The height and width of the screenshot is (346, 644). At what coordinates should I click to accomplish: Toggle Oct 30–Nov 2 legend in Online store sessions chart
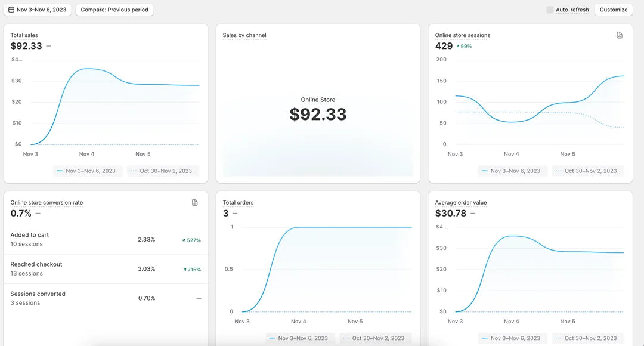tap(587, 171)
